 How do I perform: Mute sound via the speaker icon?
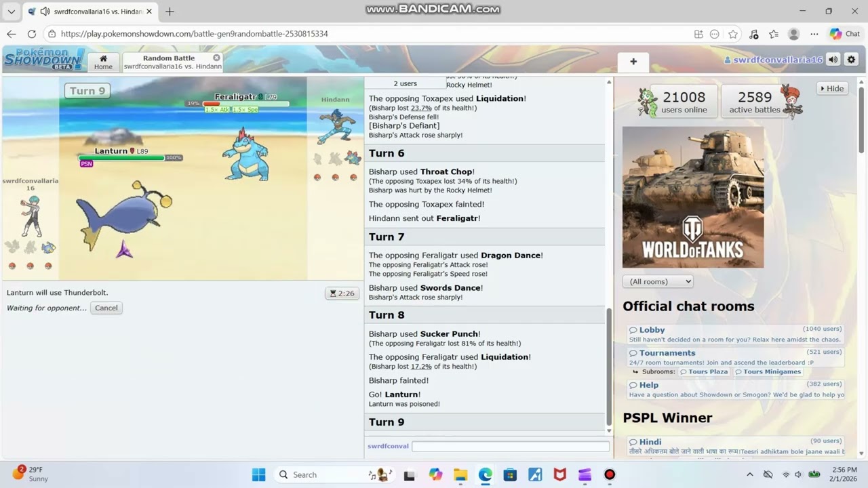(x=833, y=60)
